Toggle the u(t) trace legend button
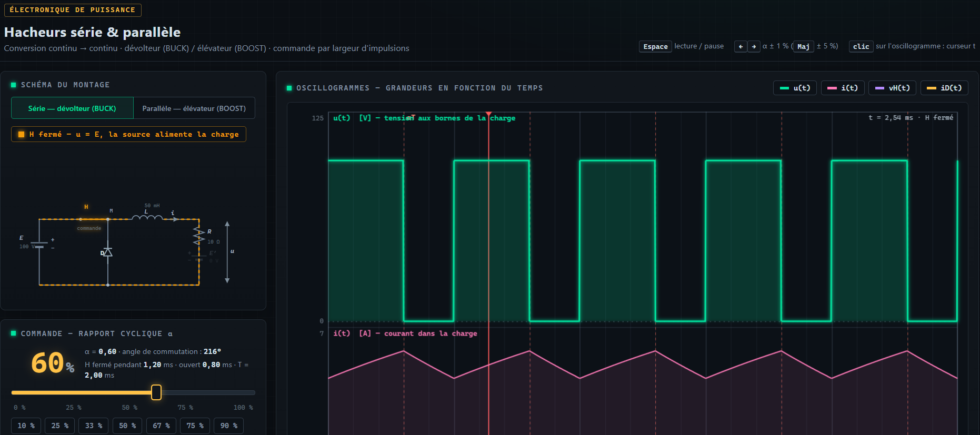This screenshot has height=435, width=980. click(795, 88)
